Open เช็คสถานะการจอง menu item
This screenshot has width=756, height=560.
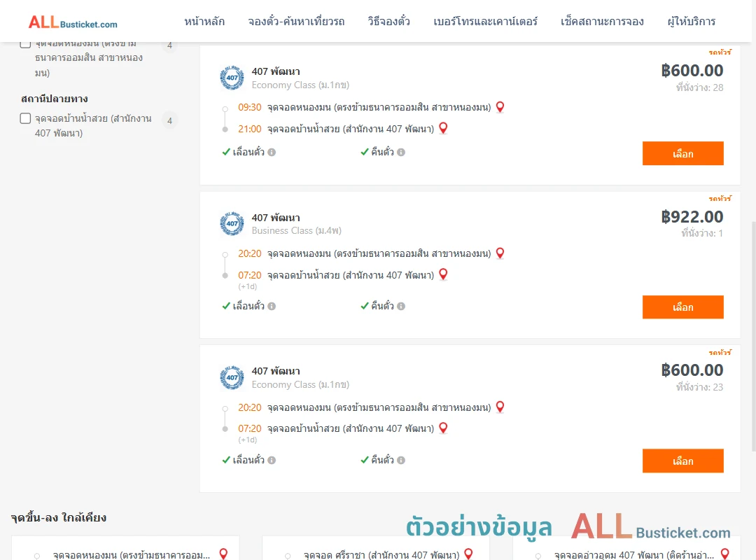[x=602, y=22]
